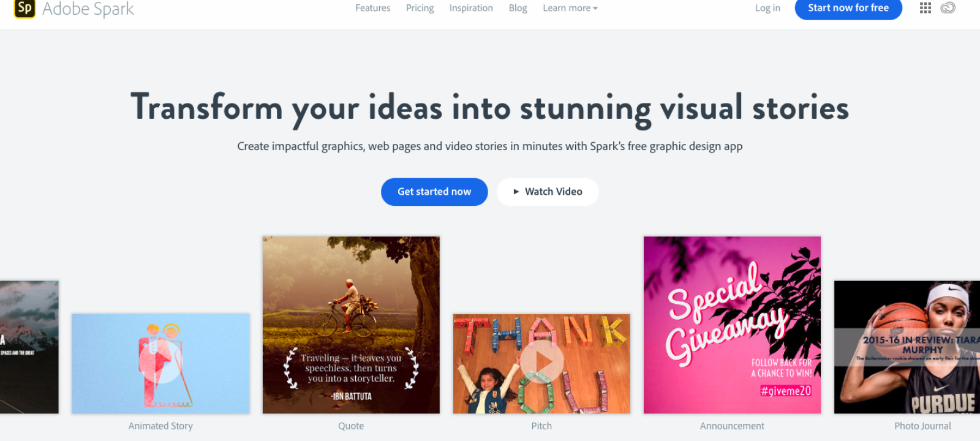
Task: Open the apps grid icon
Action: click(925, 8)
